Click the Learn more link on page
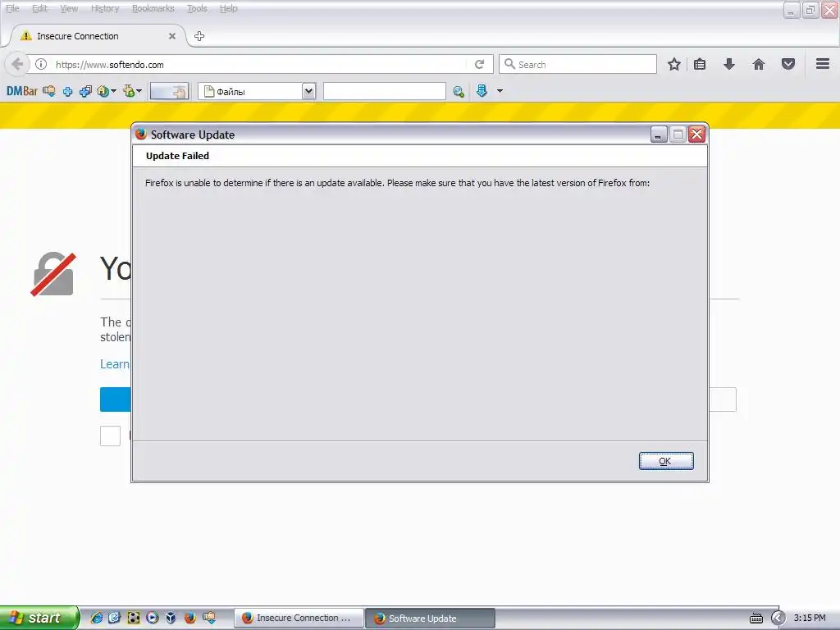 click(x=115, y=364)
